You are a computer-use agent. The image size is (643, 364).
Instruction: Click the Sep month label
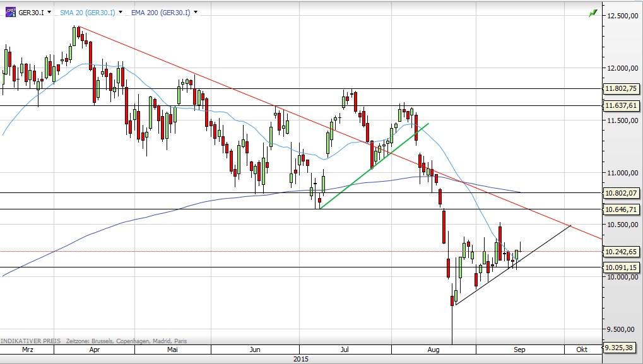[519, 349]
